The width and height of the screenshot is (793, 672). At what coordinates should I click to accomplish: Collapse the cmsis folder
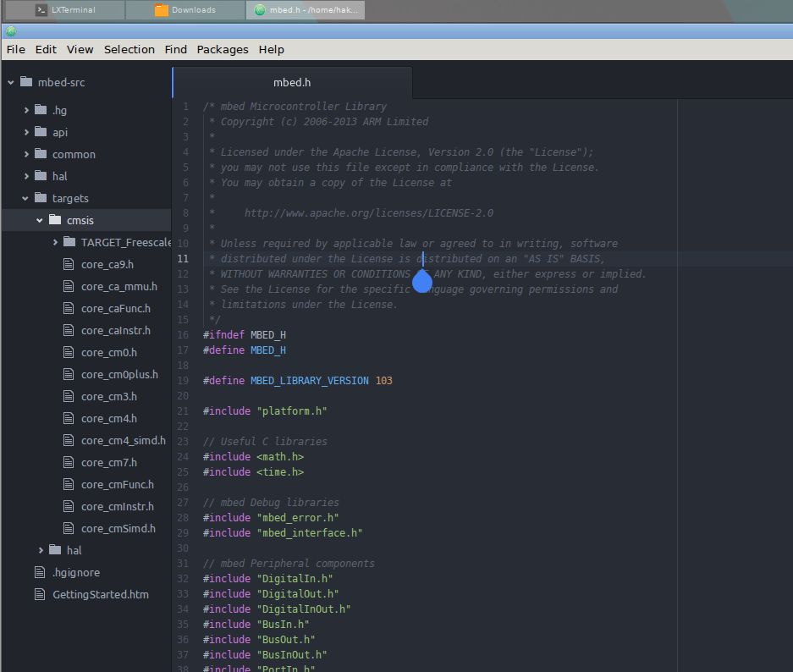click(39, 220)
